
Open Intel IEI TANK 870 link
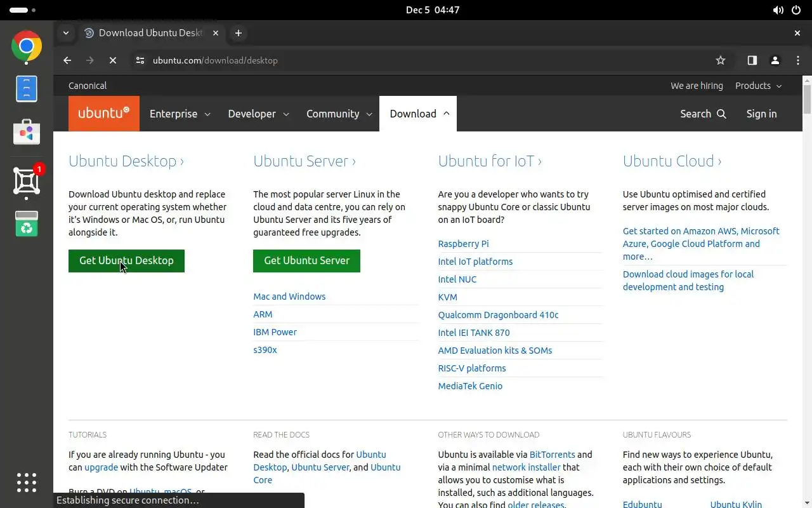pos(474,333)
